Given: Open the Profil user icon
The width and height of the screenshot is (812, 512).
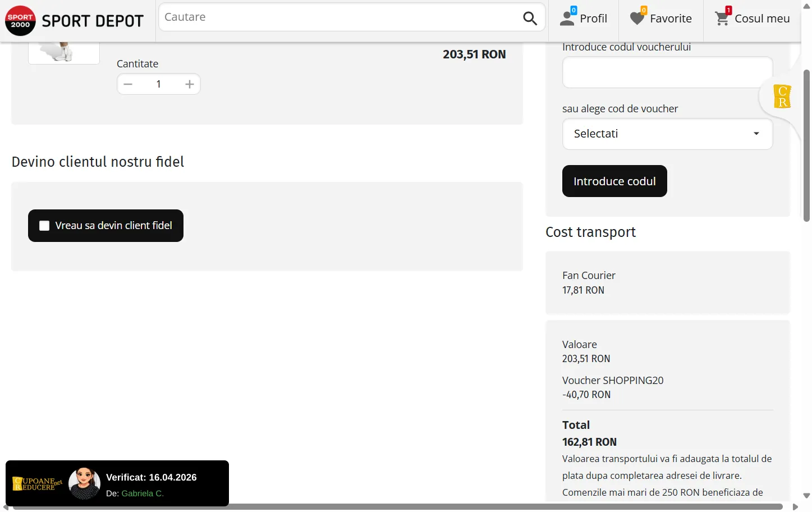Looking at the screenshot, I should [x=567, y=19].
